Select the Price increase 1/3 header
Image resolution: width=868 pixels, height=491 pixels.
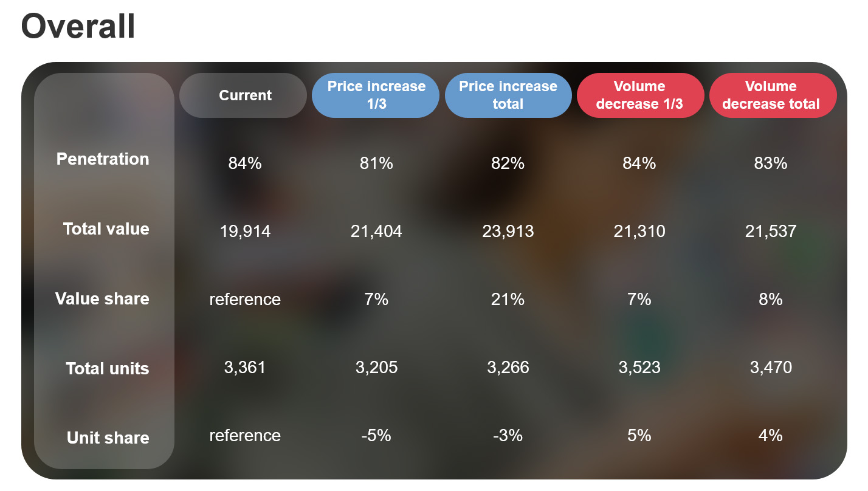click(376, 95)
